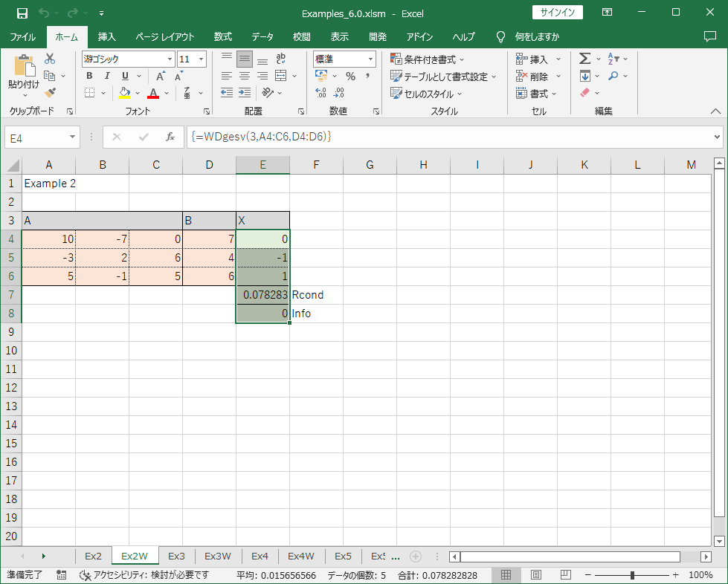Click the Format Painter brush icon

(x=50, y=93)
